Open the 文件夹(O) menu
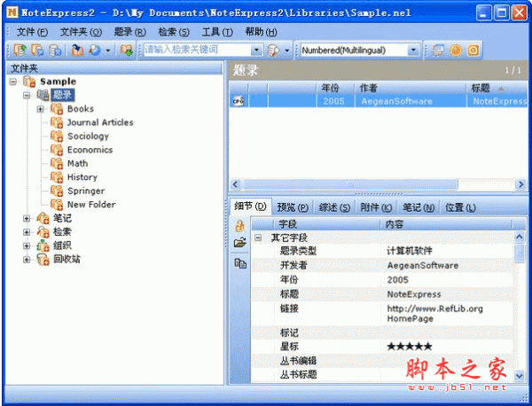This screenshot has width=532, height=406. coord(81,32)
